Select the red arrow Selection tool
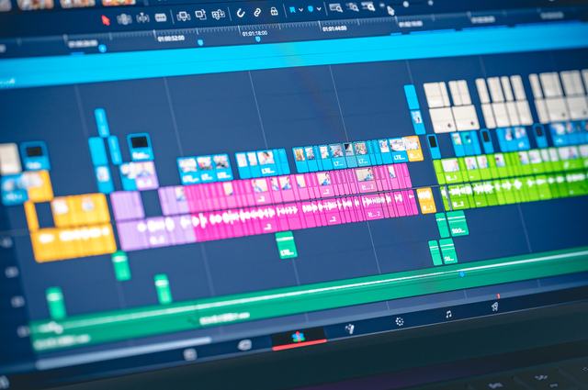This screenshot has height=390, width=588. click(105, 19)
